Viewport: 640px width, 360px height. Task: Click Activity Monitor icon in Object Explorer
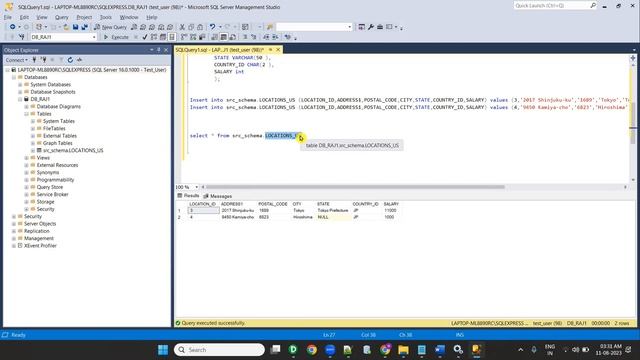pyautogui.click(x=79, y=60)
